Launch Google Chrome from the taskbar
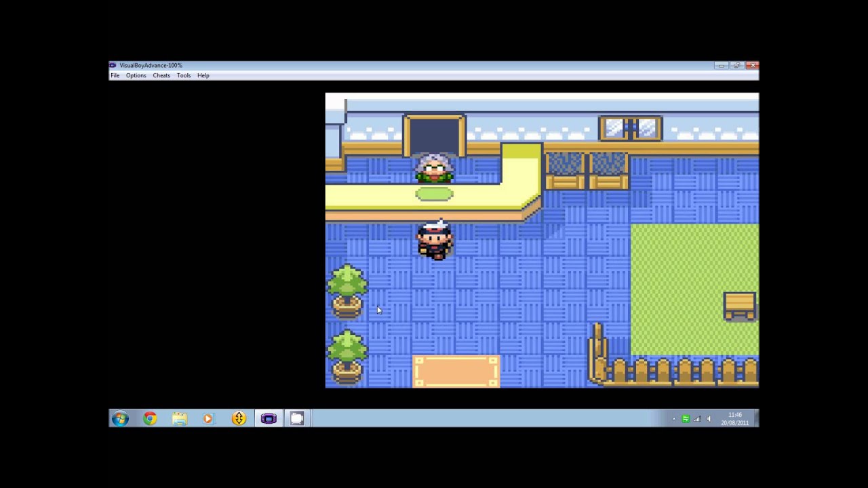 click(x=150, y=419)
